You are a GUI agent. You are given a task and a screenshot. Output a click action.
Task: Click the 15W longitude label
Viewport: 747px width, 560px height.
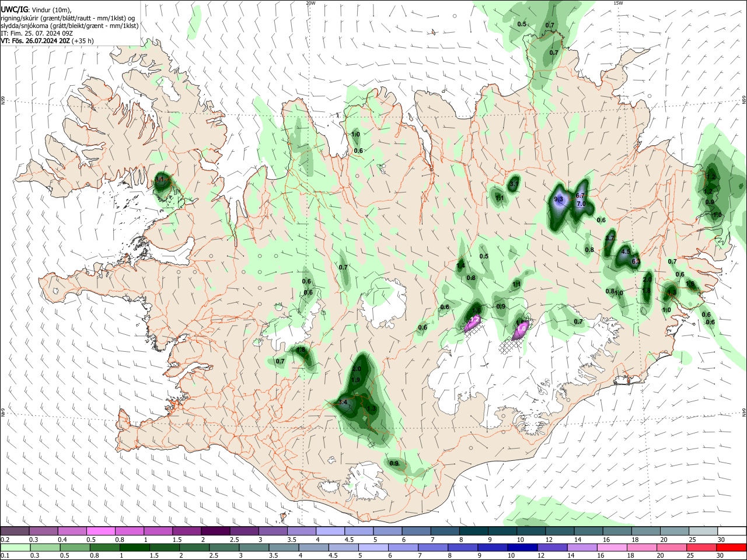point(618,3)
